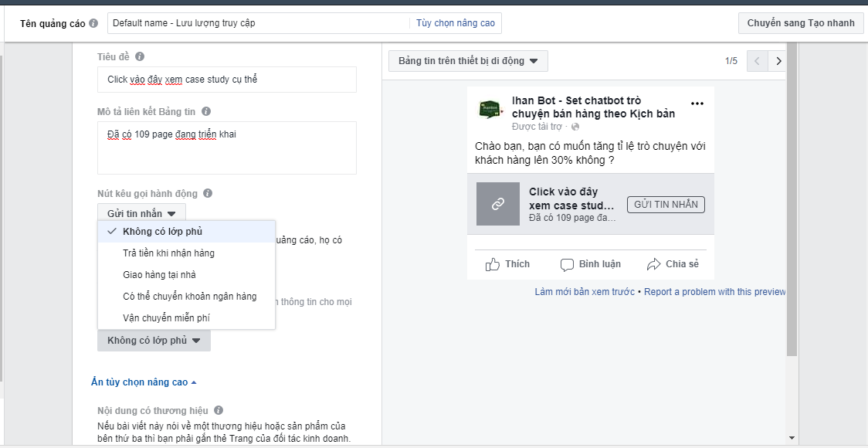The image size is (868, 448).
Task: Select Có thể chuyển khoản ngân hàng option
Action: (x=186, y=297)
